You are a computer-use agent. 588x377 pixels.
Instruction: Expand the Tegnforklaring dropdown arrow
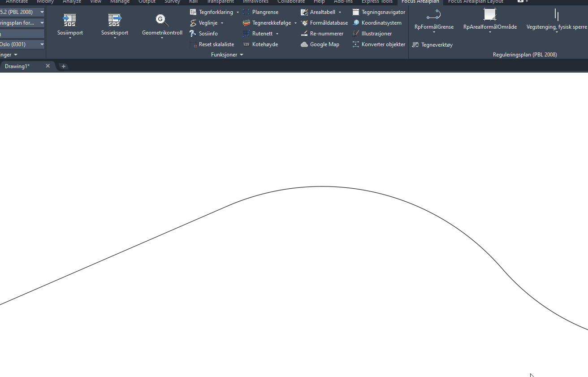pyautogui.click(x=238, y=12)
